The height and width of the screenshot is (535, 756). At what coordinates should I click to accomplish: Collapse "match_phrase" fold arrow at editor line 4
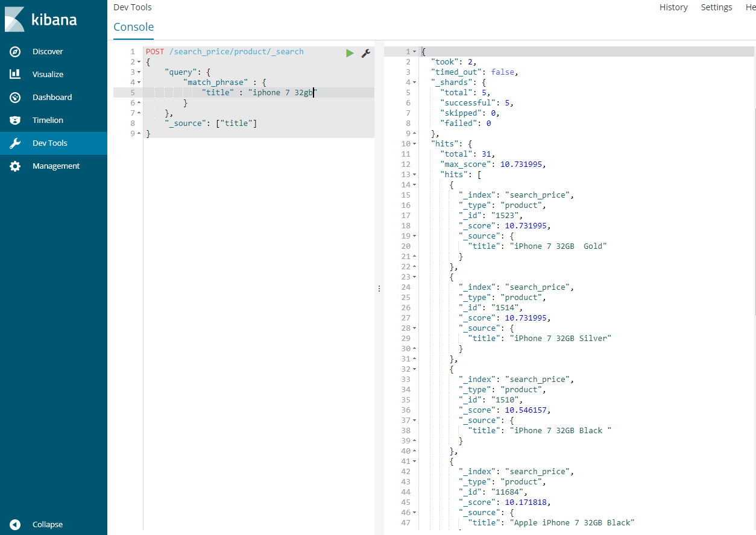pos(139,83)
